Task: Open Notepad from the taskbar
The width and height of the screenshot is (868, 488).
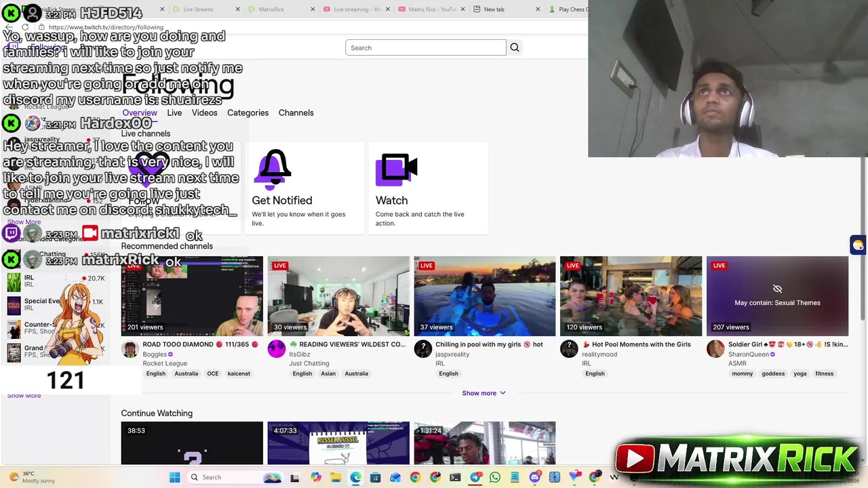Action: [515, 477]
